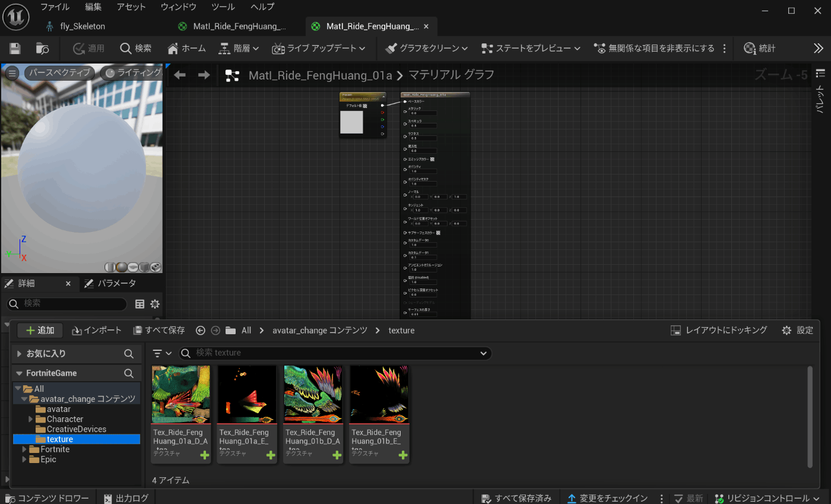The height and width of the screenshot is (504, 831).
Task: Open the リビジョンコントロール revision control dropdown
Action: (x=767, y=498)
